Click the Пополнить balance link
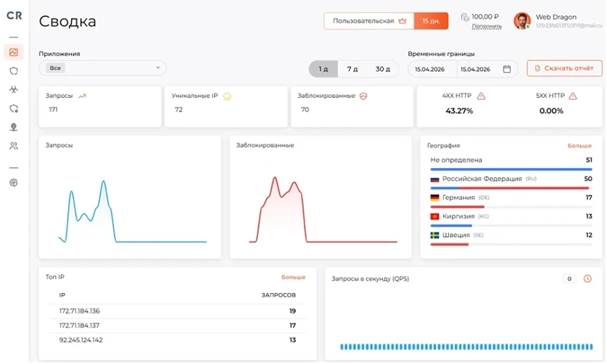This screenshot has height=364, width=607. [x=487, y=26]
